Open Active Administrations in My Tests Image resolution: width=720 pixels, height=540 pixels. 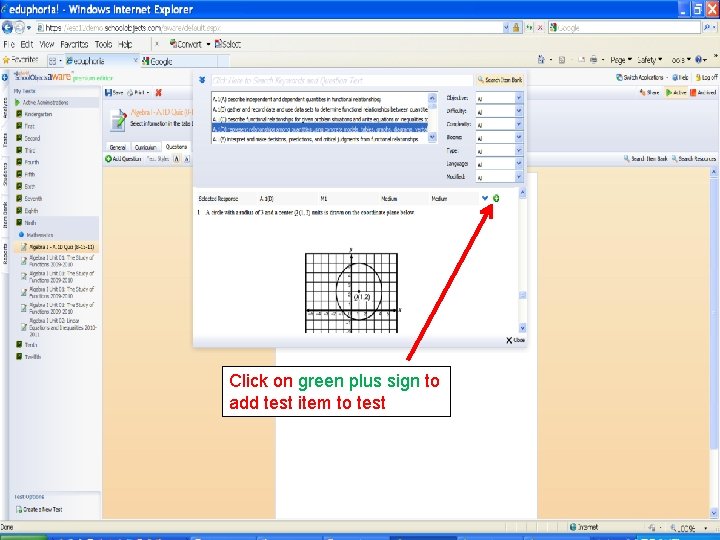click(42, 102)
